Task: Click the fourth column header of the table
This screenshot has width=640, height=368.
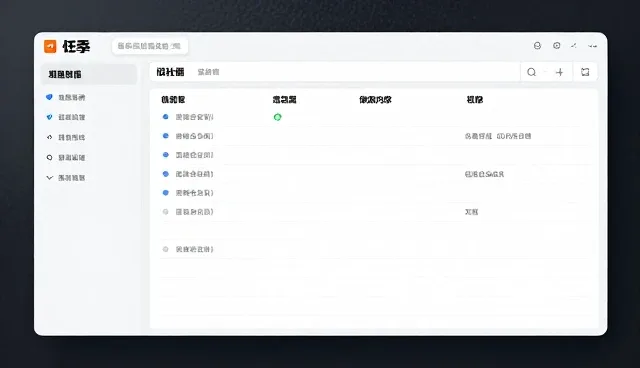Action: [x=475, y=100]
